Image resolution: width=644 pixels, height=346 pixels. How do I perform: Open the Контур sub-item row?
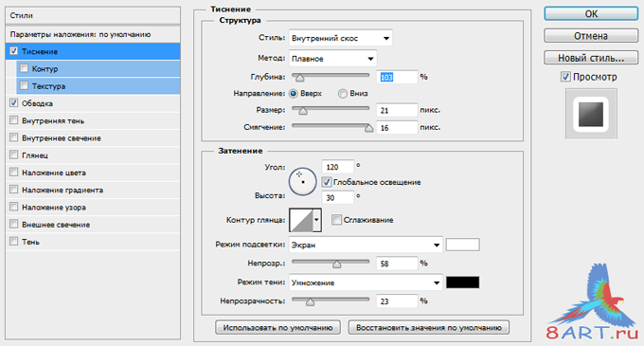[x=98, y=68]
